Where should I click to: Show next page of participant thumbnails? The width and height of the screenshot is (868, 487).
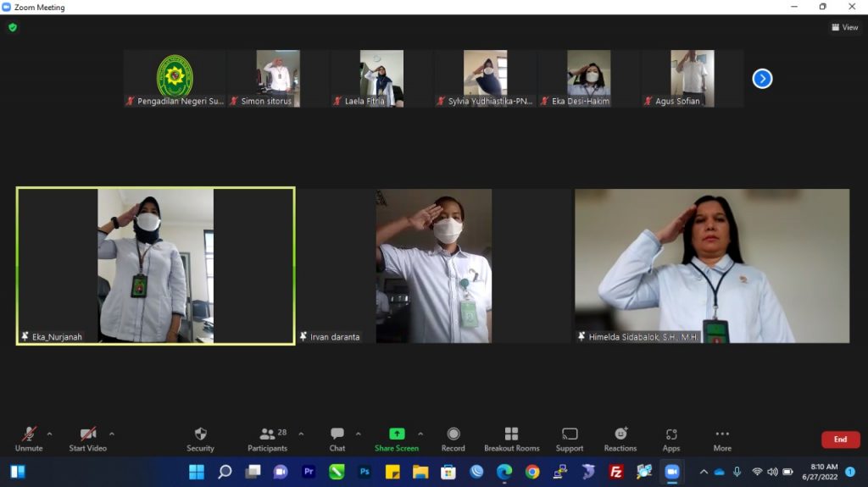[x=762, y=79]
